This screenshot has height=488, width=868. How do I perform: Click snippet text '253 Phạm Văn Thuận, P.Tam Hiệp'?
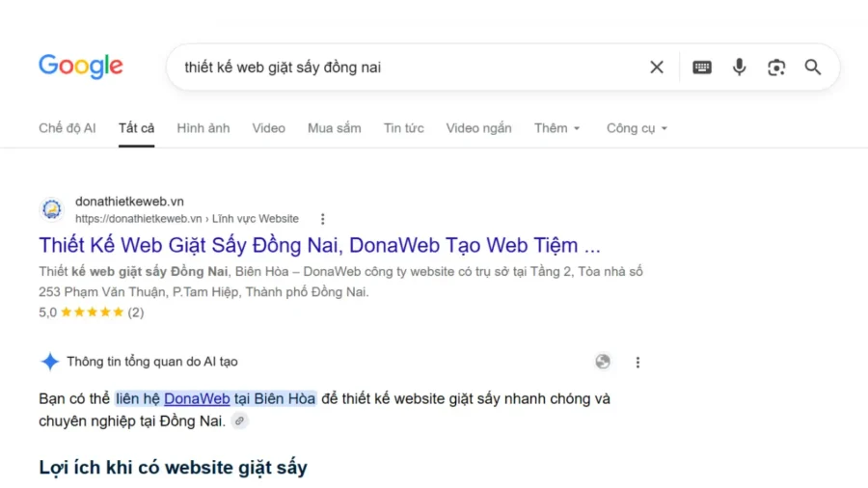(140, 292)
